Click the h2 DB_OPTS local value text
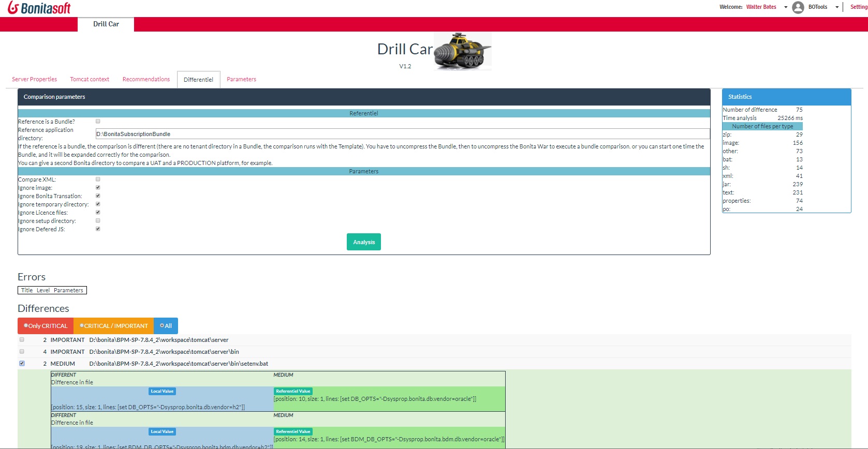The height and width of the screenshot is (449, 868). tap(148, 407)
